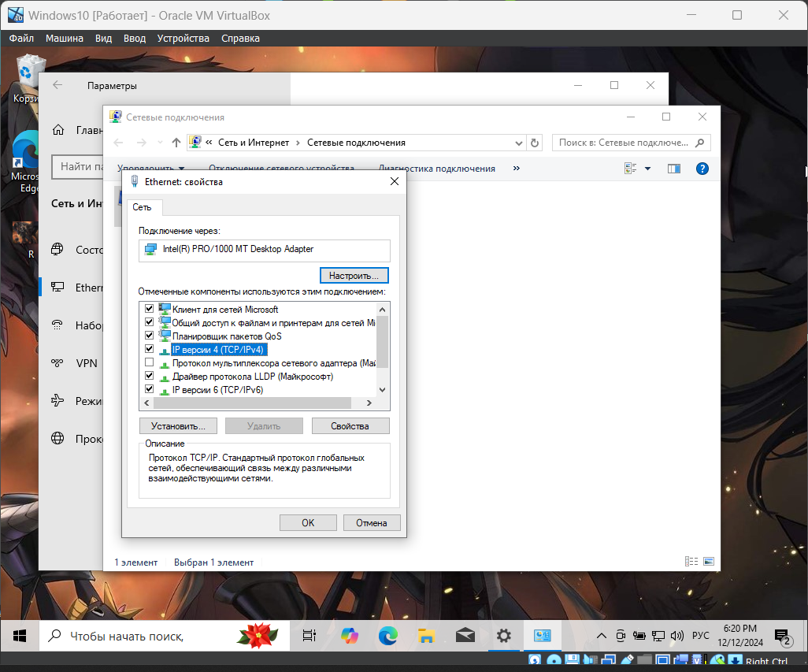
Task: Show more toolbar commands chevron
Action: [x=517, y=169]
